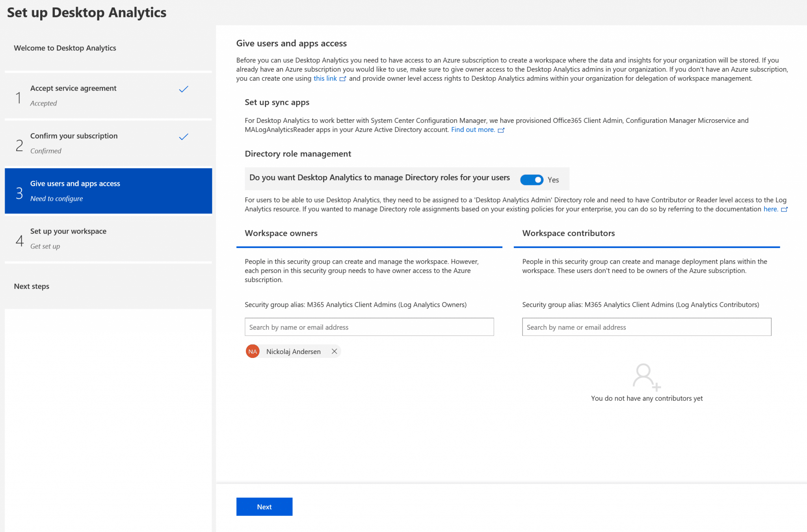Image resolution: width=807 pixels, height=532 pixels.
Task: Click the external-link icon following the "here" link
Action: (785, 209)
